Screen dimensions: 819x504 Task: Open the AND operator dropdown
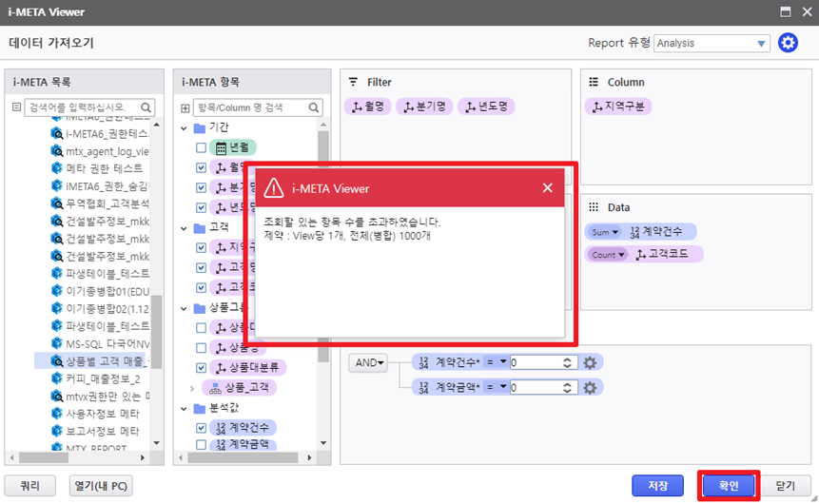pos(369,362)
